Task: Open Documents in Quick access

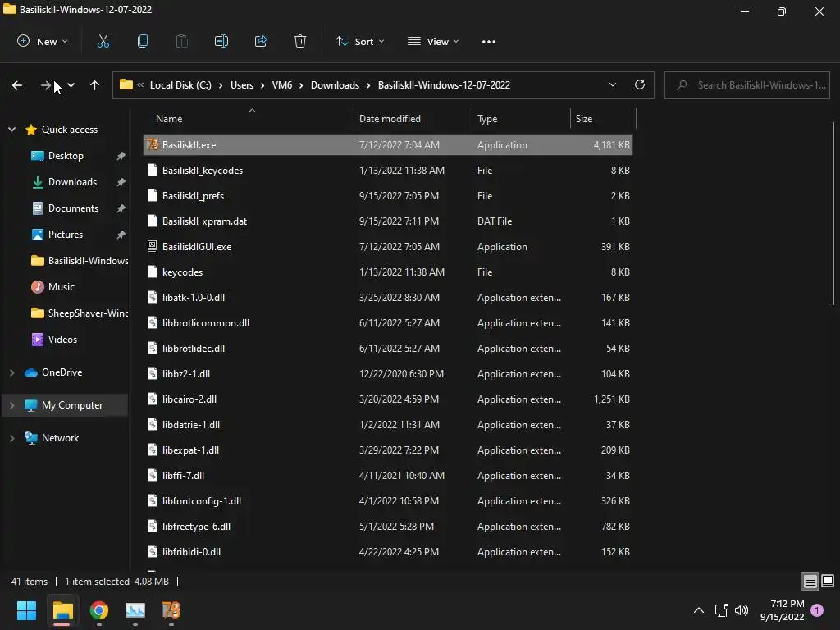Action: tap(73, 208)
